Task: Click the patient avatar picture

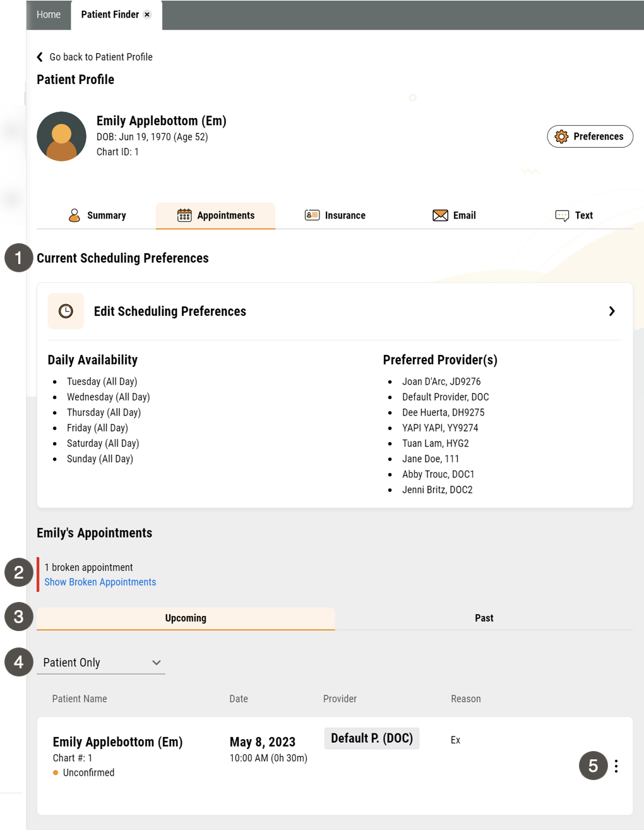Action: [61, 136]
